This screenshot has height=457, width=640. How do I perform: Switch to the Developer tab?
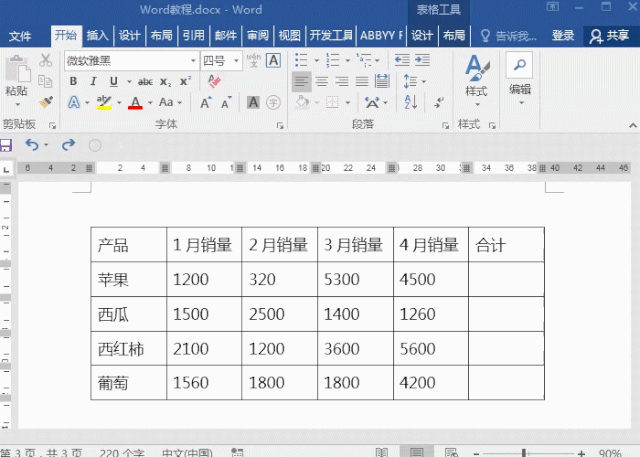331,36
